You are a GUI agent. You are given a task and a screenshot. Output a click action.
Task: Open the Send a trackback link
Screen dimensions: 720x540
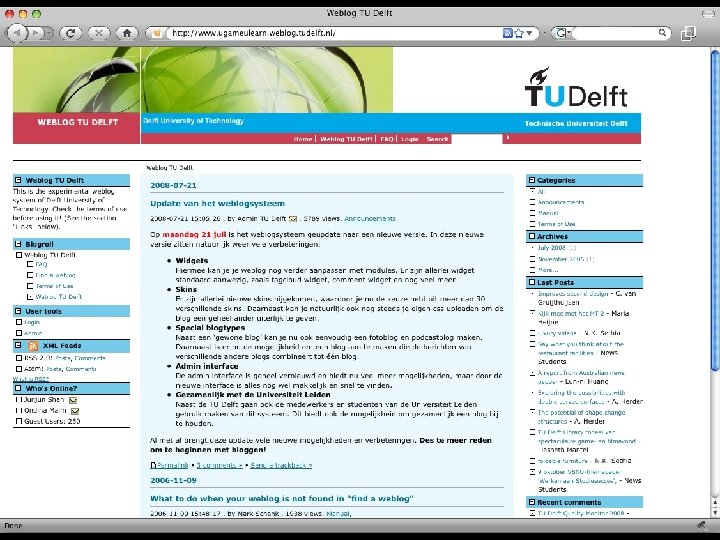click(281, 465)
